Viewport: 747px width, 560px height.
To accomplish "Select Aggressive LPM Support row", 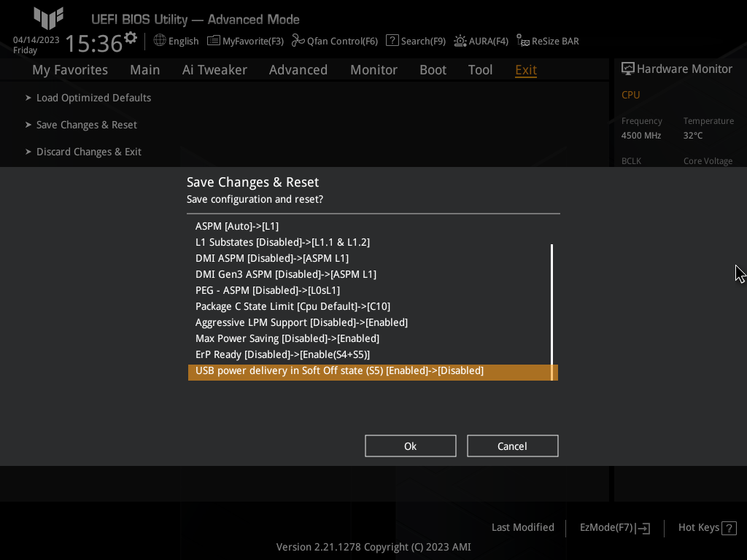I will tap(373, 322).
